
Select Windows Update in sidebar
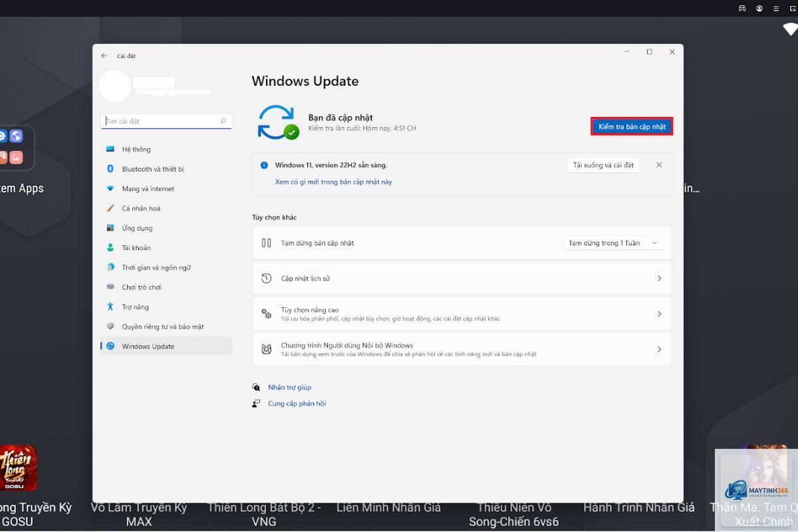[166, 346]
